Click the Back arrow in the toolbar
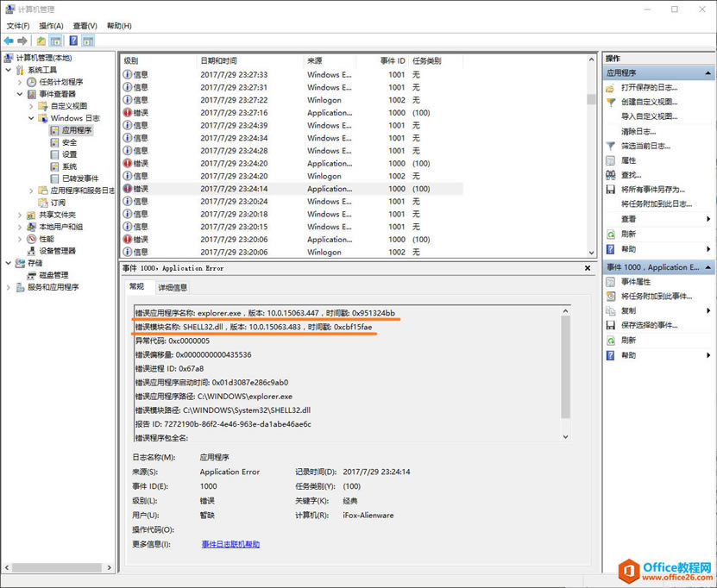This screenshot has width=717, height=588. click(9, 41)
